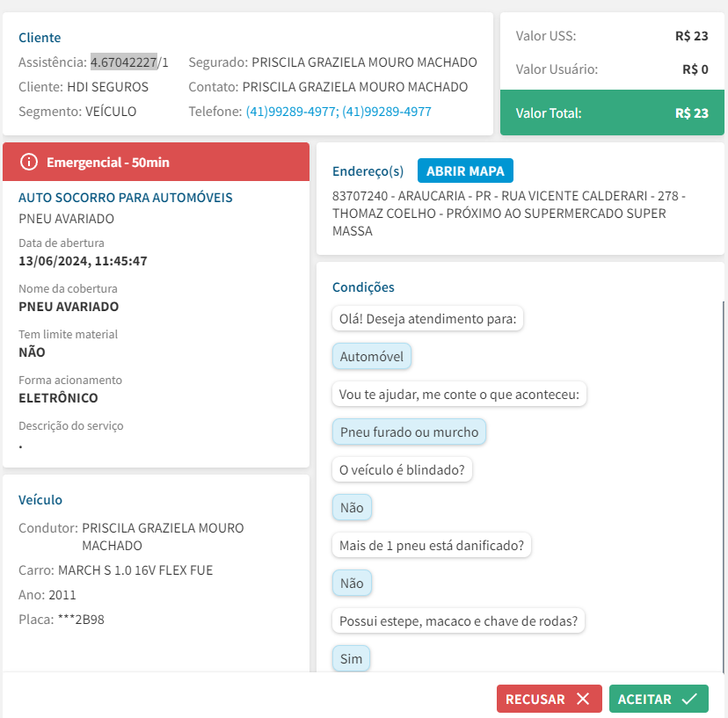Click the X icon on Recusar
728x718 pixels.
coord(583,700)
